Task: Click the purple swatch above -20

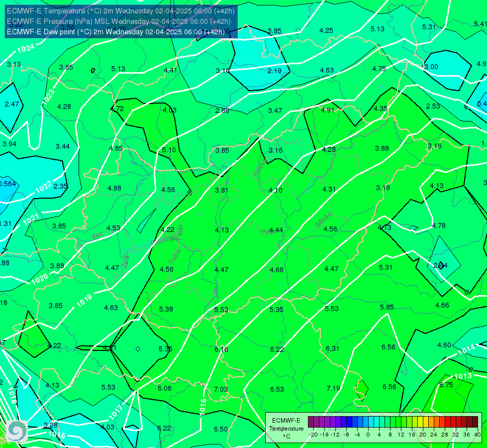Action: pos(311,422)
